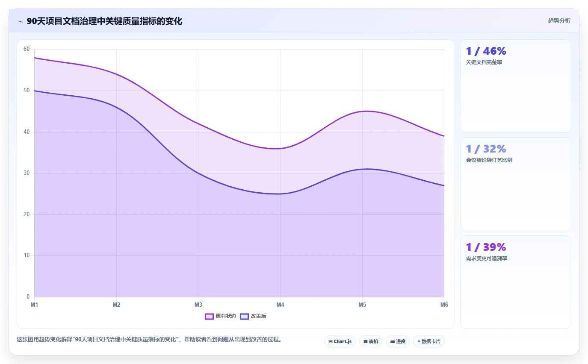Click the M2 axis label

click(116, 305)
